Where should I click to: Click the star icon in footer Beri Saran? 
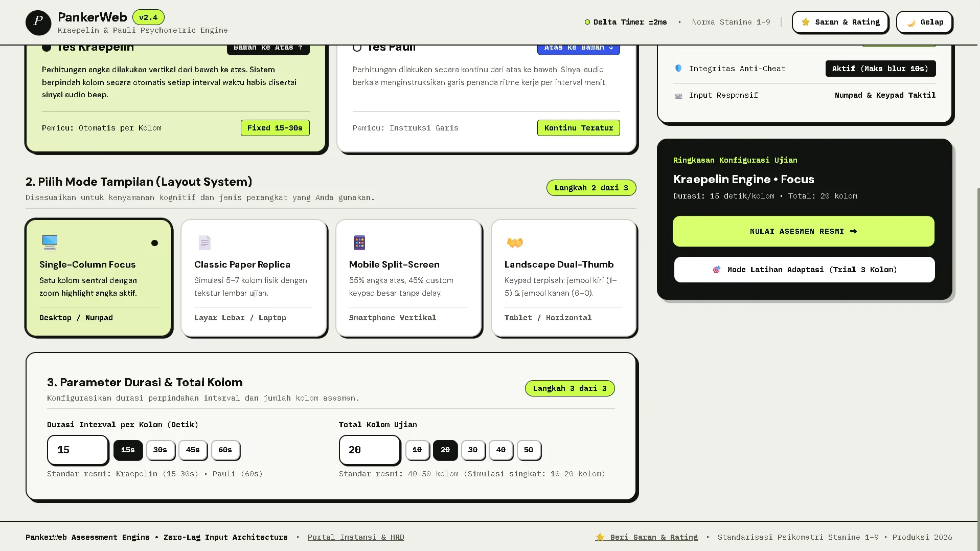pos(600,537)
